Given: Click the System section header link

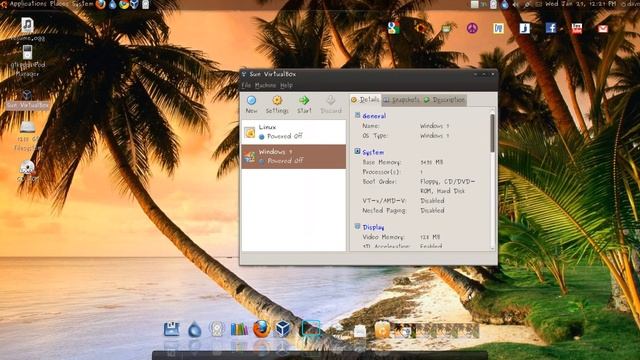Looking at the screenshot, I should coord(373,152).
